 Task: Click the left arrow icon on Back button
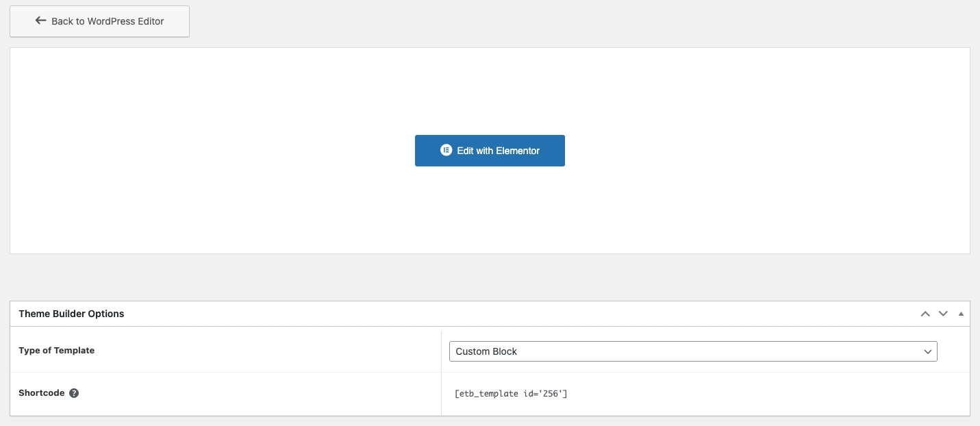[41, 21]
